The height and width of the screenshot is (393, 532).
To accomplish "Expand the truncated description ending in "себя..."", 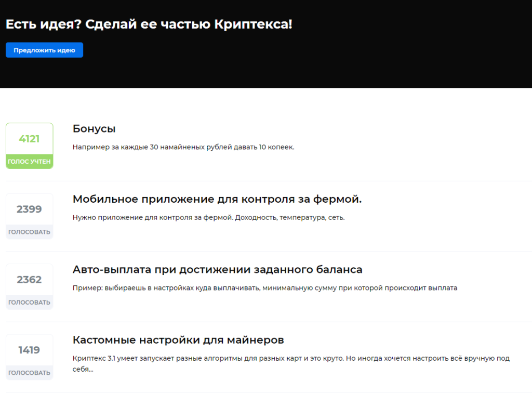I will point(83,370).
